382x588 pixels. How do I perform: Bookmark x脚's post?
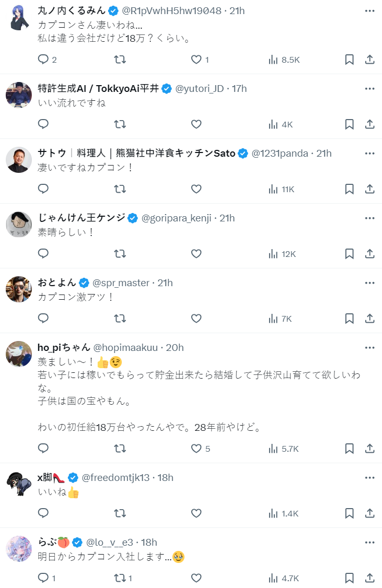(x=349, y=513)
